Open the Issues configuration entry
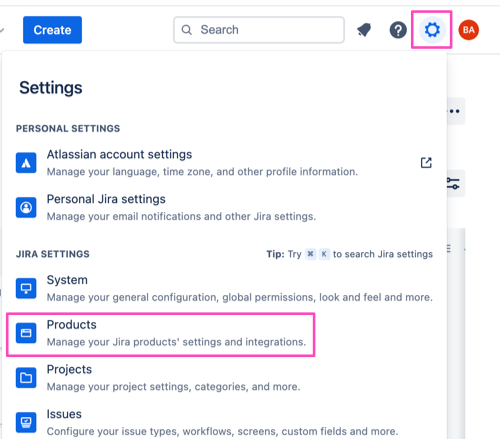This screenshot has width=500, height=439. (224, 422)
